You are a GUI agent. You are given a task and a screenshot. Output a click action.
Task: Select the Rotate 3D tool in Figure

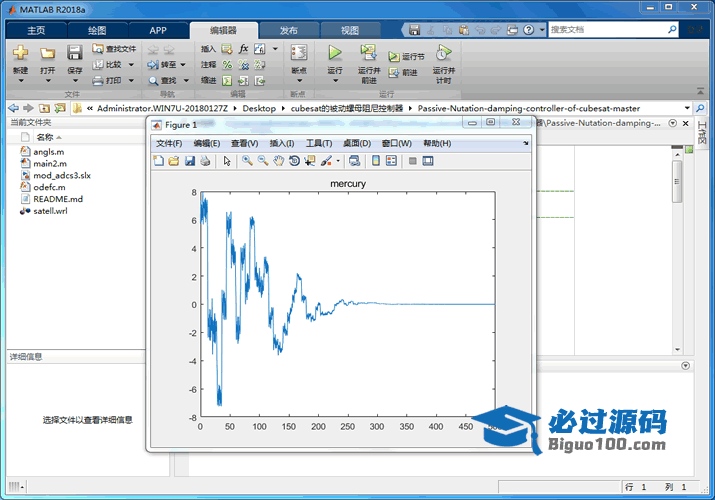click(294, 160)
